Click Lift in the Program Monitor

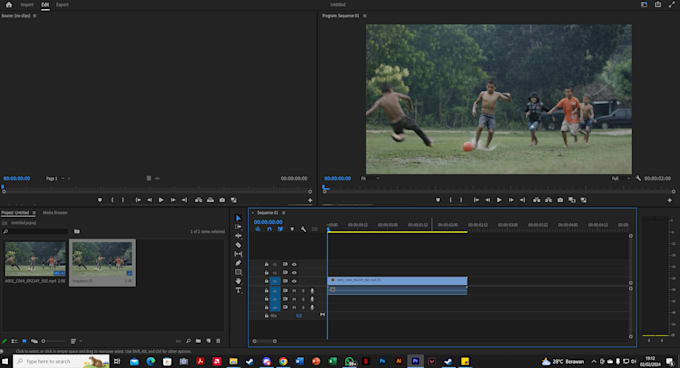[536, 200]
